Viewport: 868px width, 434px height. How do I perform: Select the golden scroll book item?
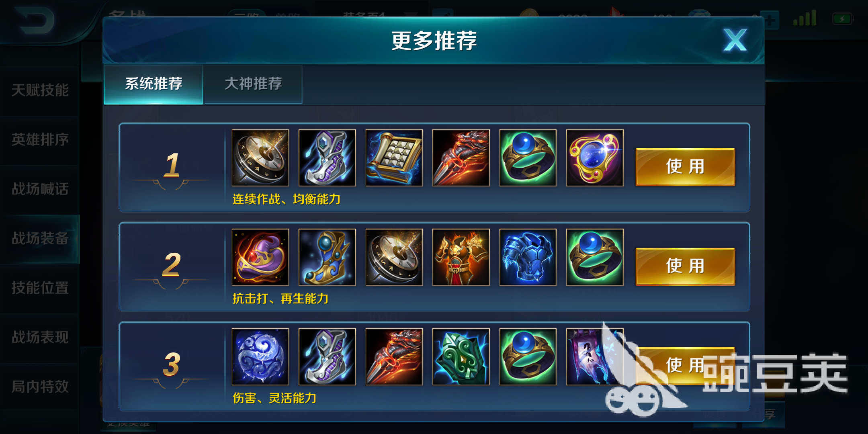tap(394, 158)
